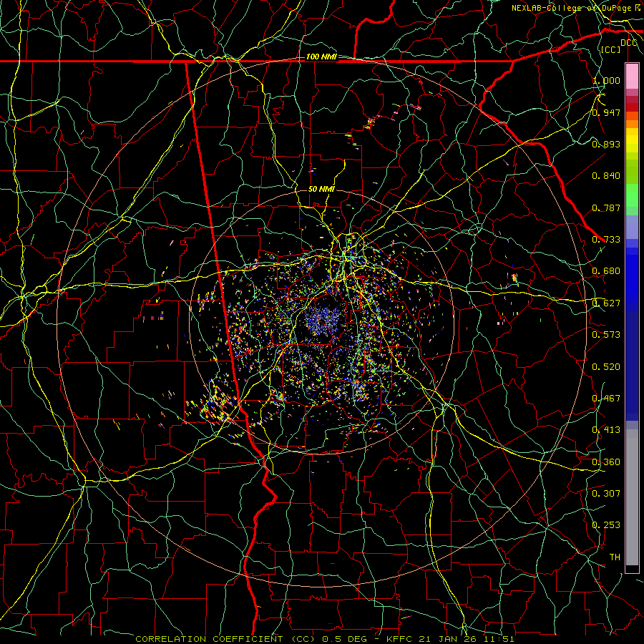Click the DCC label above the legend
The height and width of the screenshot is (644, 644).
pyautogui.click(x=629, y=43)
